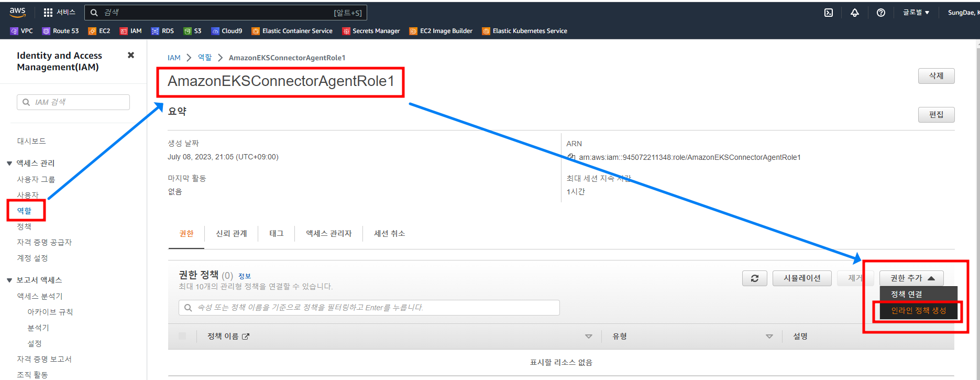
Task: Choose 인라인 정책 생성 from dropdown menu
Action: click(919, 311)
